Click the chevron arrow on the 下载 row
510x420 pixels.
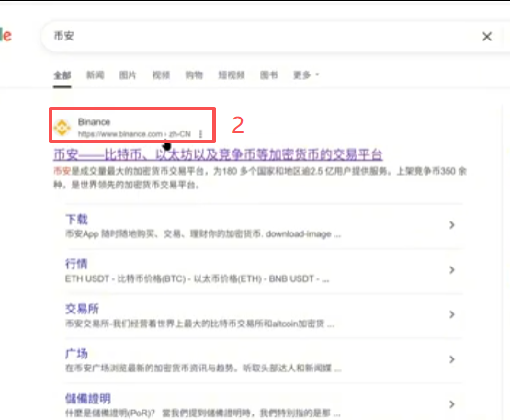[x=452, y=225]
